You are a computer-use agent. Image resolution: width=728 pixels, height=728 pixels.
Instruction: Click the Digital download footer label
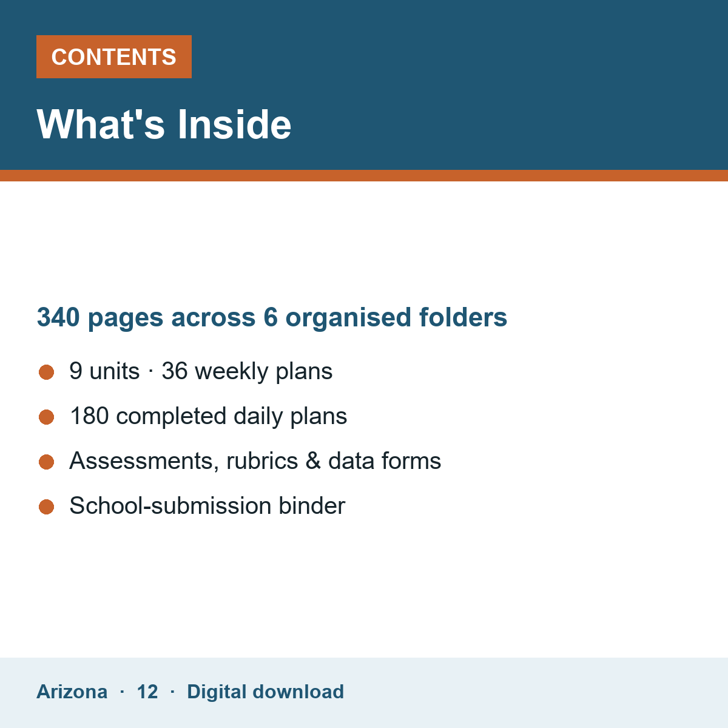tap(265, 692)
